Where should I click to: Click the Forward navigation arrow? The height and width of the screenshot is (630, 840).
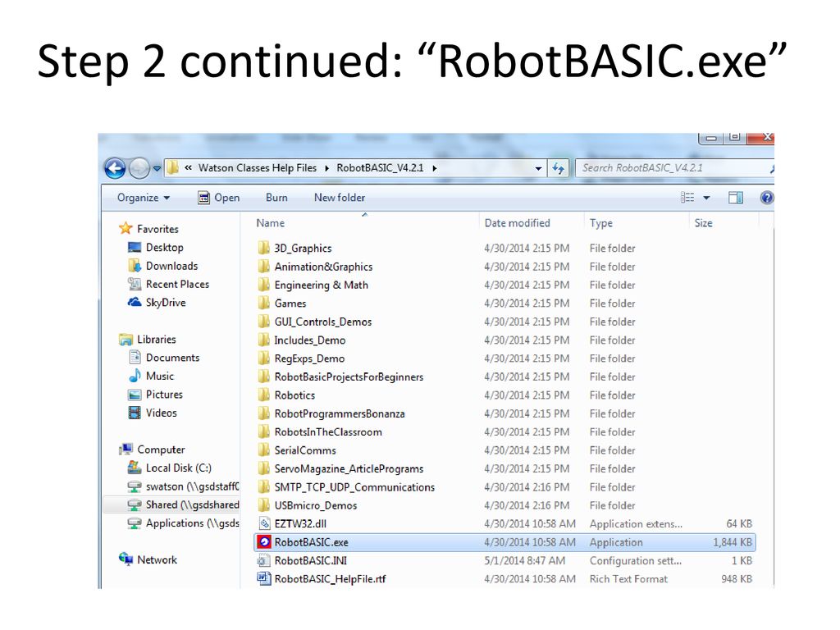coord(139,168)
